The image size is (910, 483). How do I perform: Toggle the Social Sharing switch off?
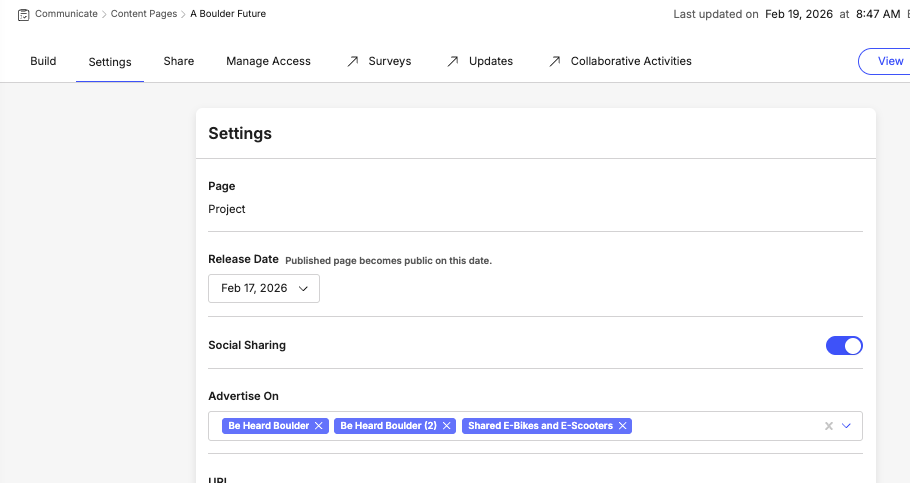click(x=844, y=346)
